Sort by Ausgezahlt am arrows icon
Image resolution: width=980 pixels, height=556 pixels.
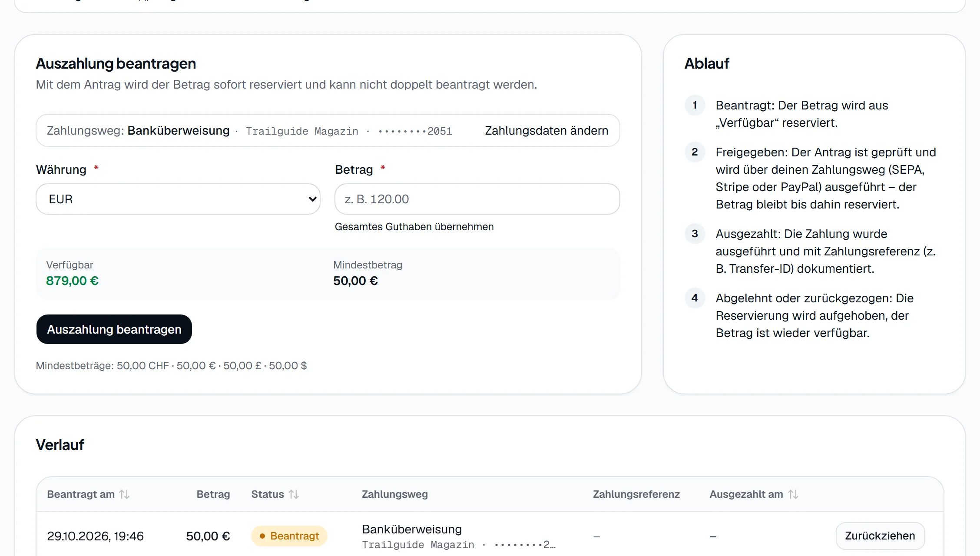point(793,494)
